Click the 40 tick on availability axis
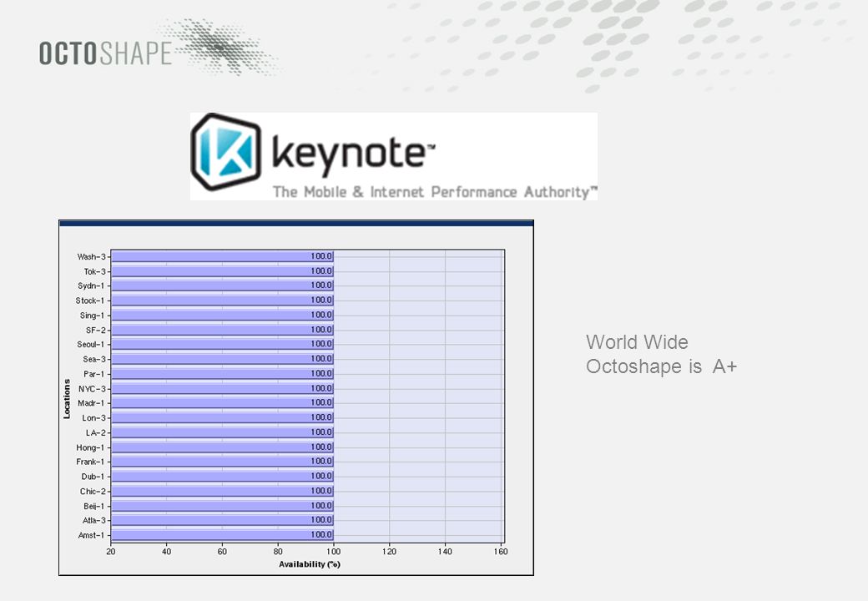This screenshot has height=601, width=868. [167, 552]
